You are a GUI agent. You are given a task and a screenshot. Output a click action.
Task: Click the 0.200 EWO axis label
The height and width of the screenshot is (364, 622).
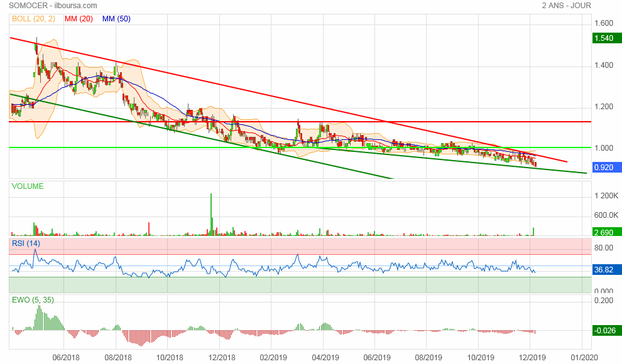click(x=604, y=300)
